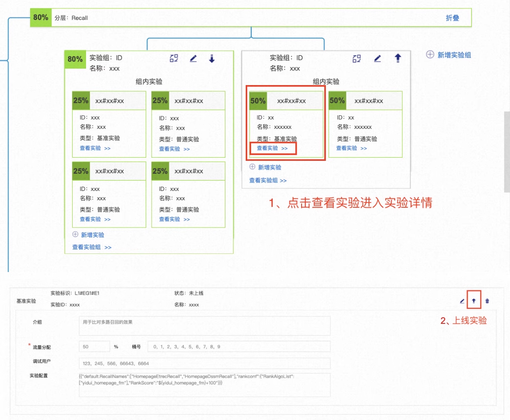Image resolution: width=510 pixels, height=420 pixels.
Task: Edit the right experiment group with pencil icon
Action: click(x=377, y=58)
